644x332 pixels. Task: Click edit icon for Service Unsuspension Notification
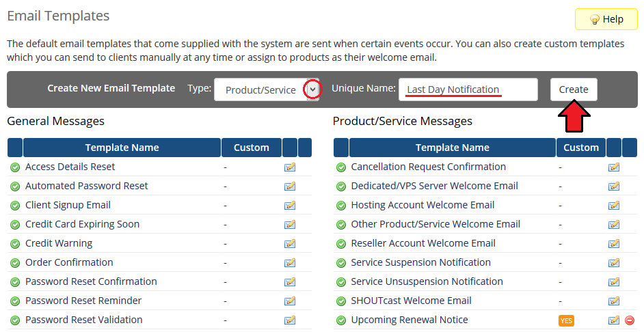(x=614, y=282)
